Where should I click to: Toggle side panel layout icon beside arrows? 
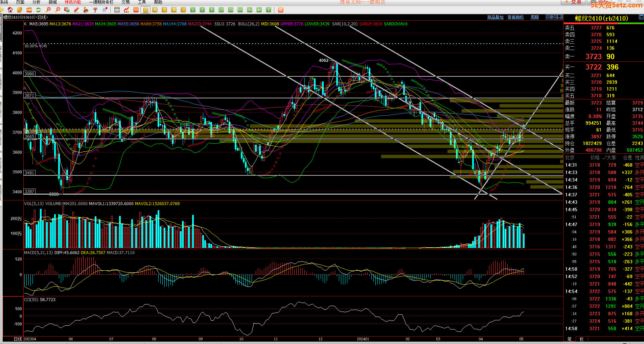coord(560,17)
